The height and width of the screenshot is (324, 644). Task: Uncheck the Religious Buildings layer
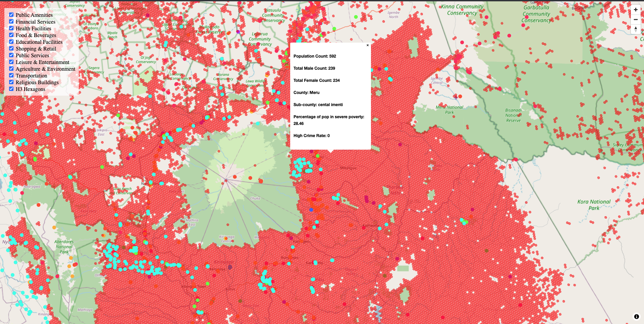11,82
